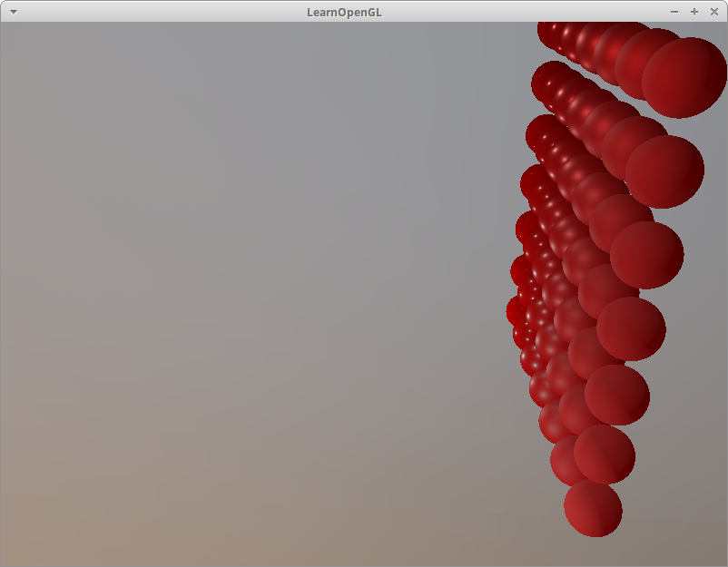Click the fourth front-column sphere from the top

(631, 328)
